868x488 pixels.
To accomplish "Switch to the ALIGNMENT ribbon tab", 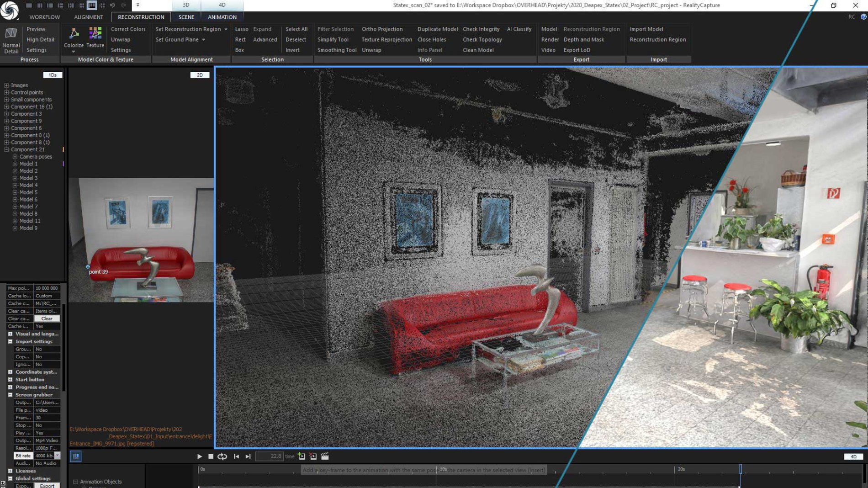I will click(88, 17).
